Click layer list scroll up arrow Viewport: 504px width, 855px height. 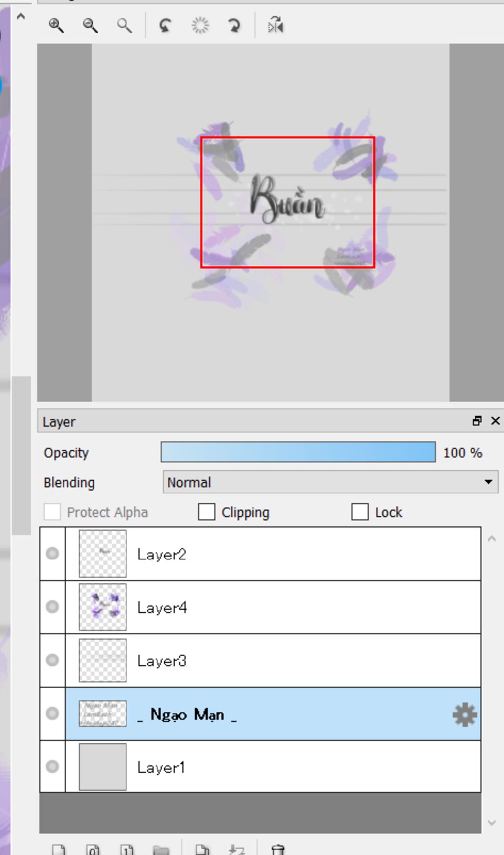pyautogui.click(x=492, y=539)
